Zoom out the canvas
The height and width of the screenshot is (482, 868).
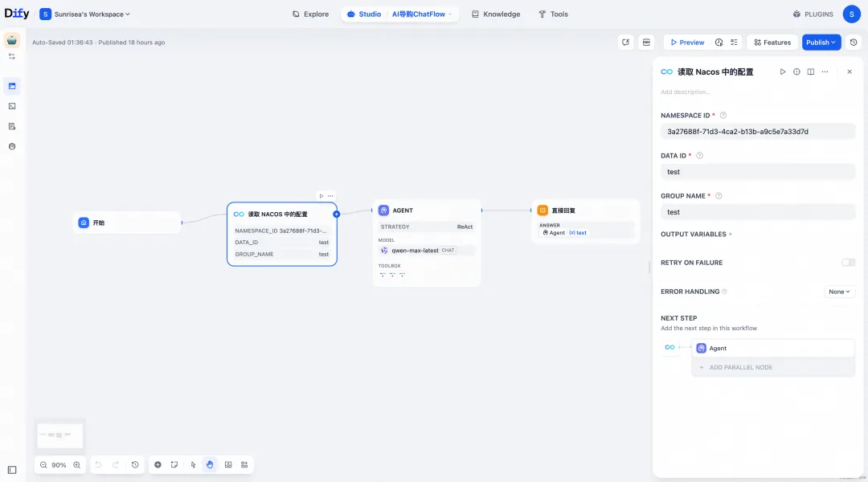[43, 465]
